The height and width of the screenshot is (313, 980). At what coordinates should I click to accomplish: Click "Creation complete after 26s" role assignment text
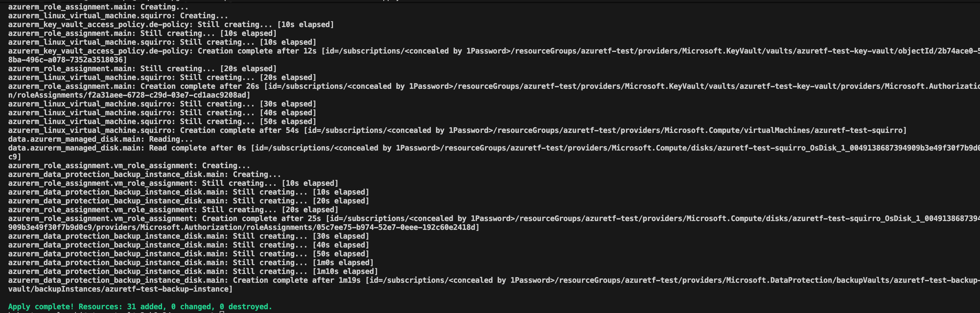[x=199, y=86]
